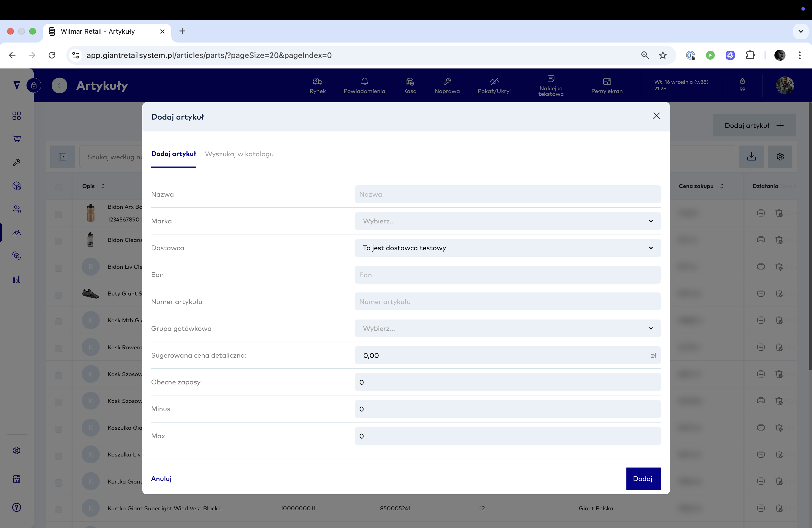
Task: Click the Nazwa input field
Action: [x=507, y=194]
